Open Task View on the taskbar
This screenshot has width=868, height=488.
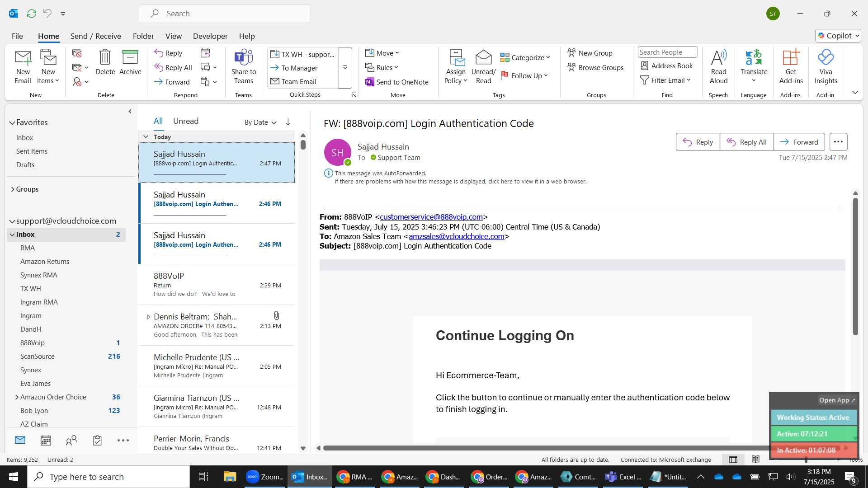coord(203,477)
